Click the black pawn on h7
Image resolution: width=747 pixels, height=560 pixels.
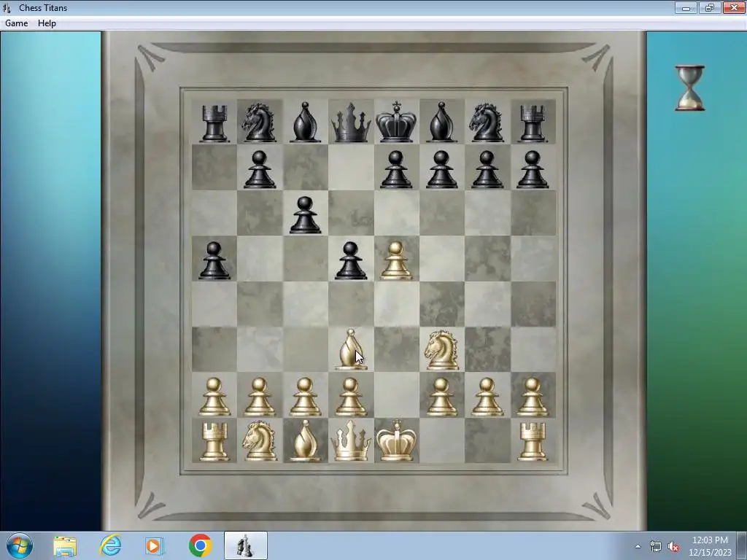[x=533, y=169]
